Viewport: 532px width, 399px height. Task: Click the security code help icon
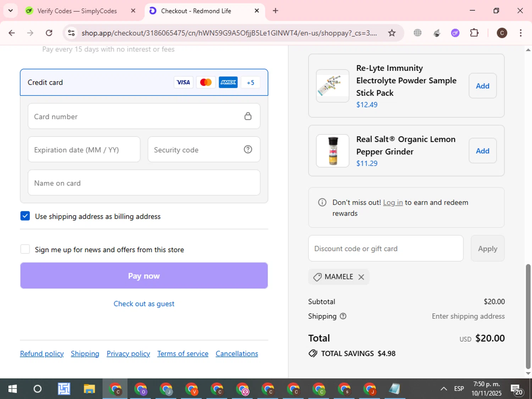tap(248, 149)
